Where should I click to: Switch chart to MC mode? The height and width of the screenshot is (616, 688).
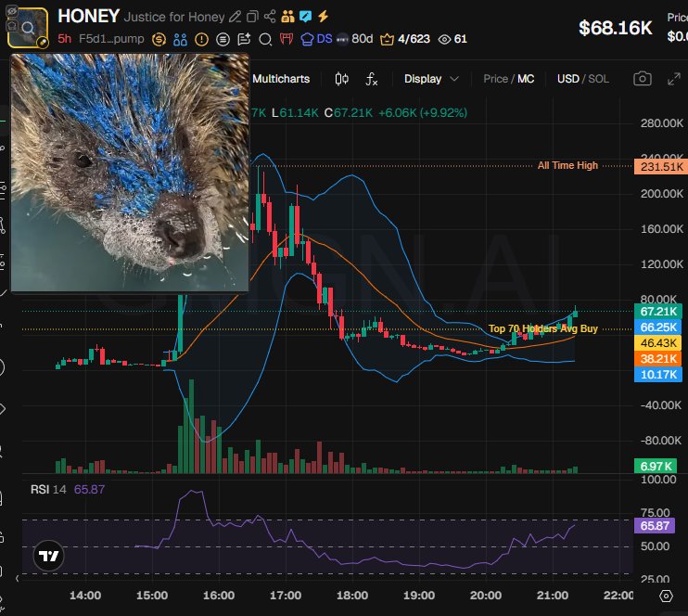pyautogui.click(x=526, y=79)
